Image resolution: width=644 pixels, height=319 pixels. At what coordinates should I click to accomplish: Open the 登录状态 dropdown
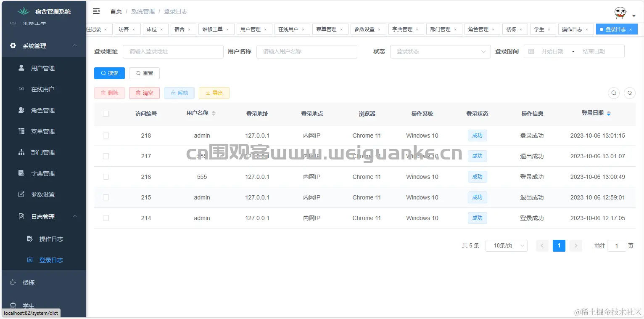click(440, 51)
